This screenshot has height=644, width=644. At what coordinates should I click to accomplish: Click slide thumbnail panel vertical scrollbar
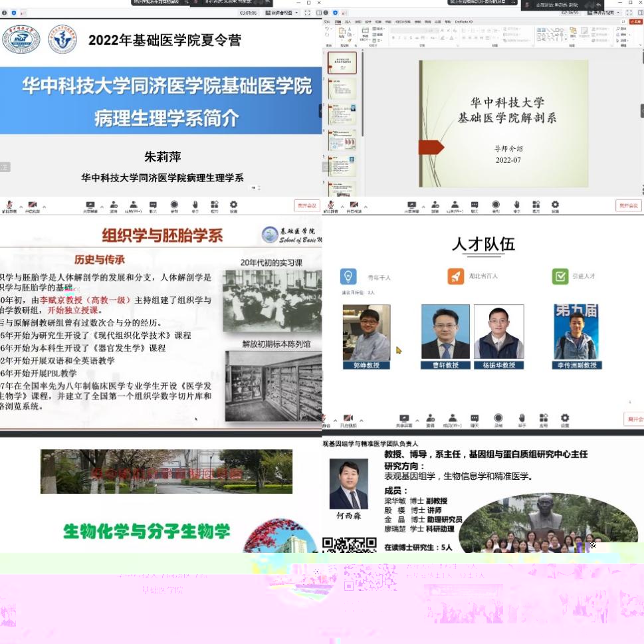[x=362, y=94]
